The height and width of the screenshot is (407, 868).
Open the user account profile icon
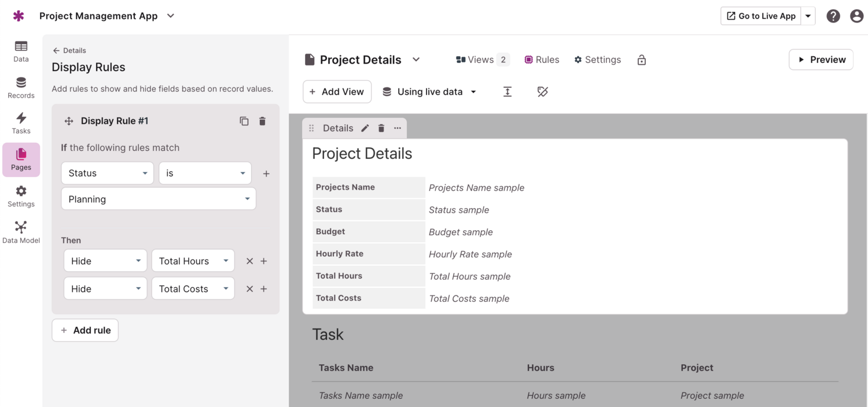point(856,16)
